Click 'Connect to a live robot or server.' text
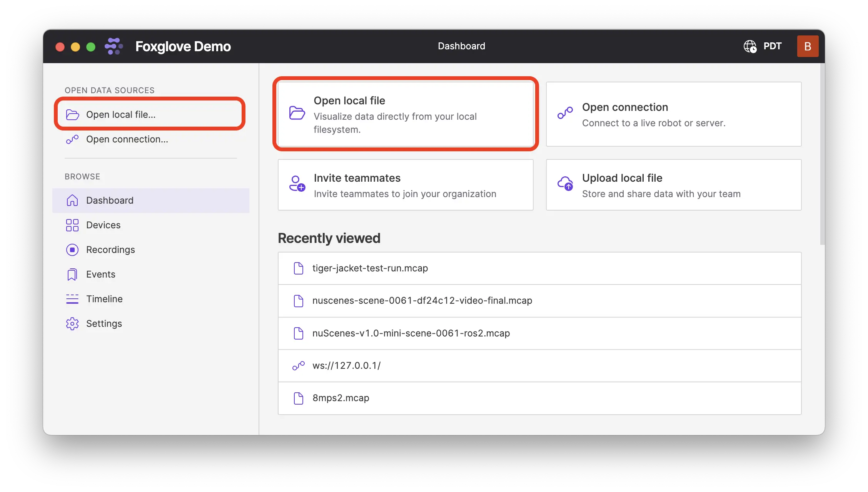 [x=654, y=123]
